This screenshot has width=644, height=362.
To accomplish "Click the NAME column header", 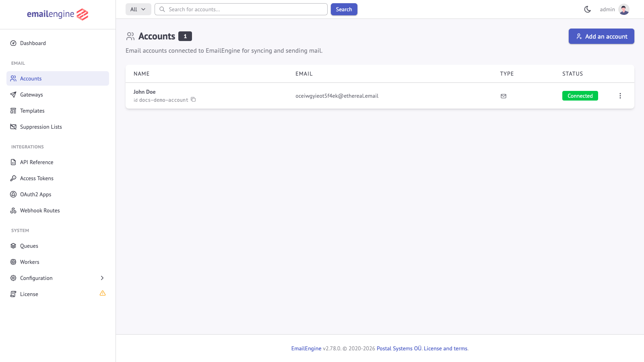I will pos(142,74).
